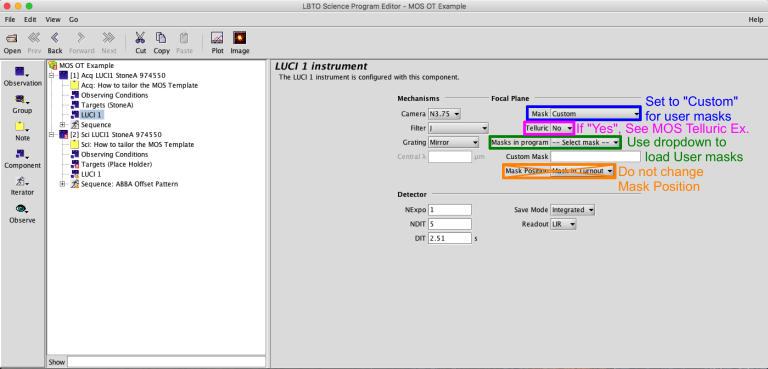Collapse the Acq LUCI1 StoneA observation

(x=51, y=75)
